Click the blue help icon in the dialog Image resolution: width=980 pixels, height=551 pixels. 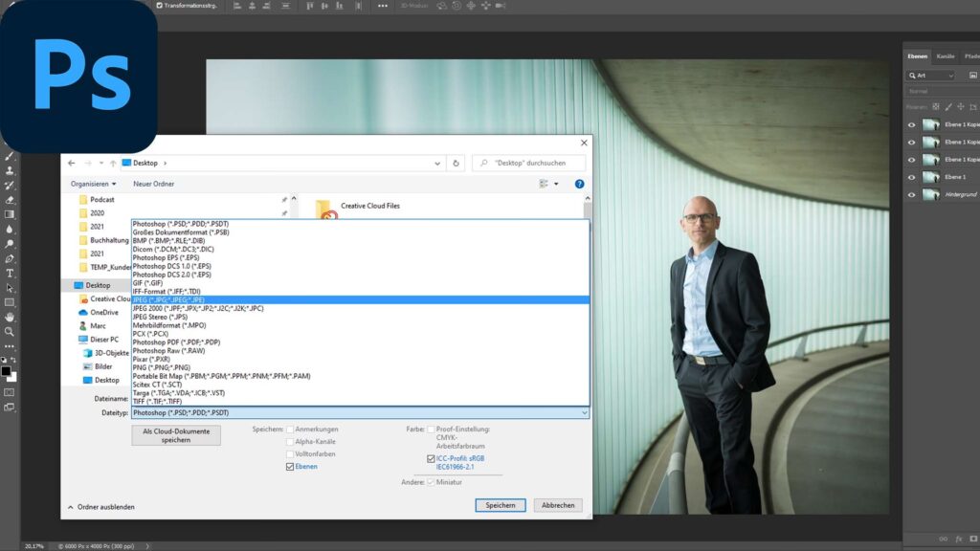click(579, 184)
